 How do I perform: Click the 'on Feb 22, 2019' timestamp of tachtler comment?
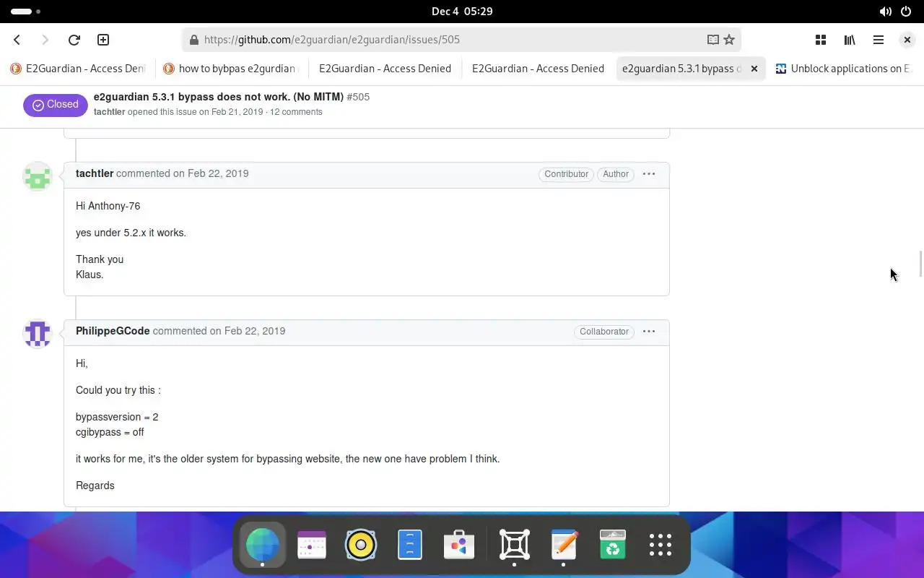click(x=211, y=173)
